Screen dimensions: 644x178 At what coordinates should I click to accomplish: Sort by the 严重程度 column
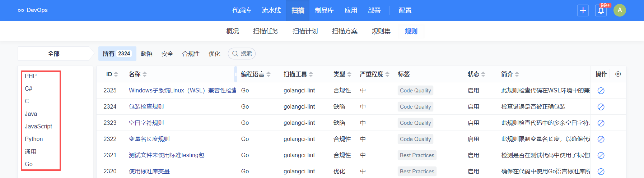[x=374, y=74]
